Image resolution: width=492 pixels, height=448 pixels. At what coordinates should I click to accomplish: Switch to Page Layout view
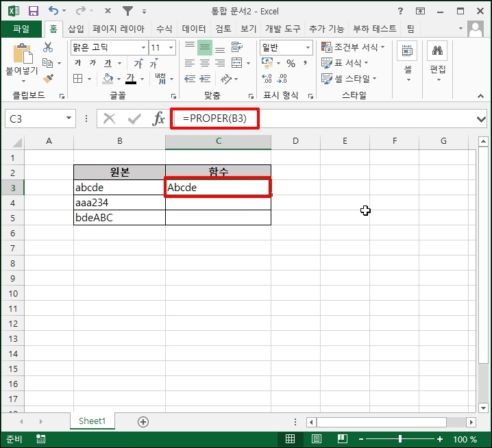(317, 439)
